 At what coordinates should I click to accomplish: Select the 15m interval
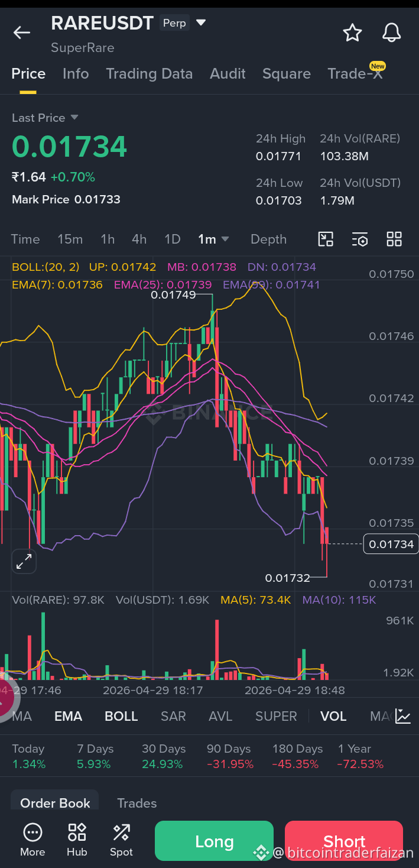coord(70,239)
